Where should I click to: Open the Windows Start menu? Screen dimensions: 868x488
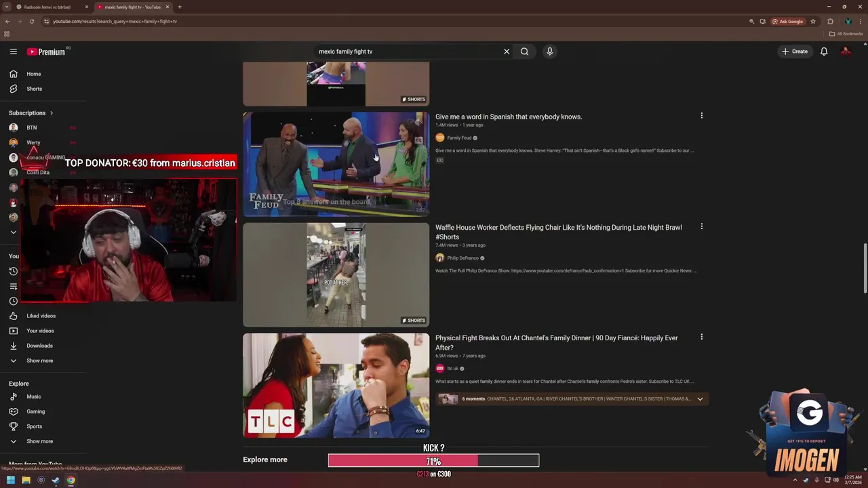pos(10,481)
